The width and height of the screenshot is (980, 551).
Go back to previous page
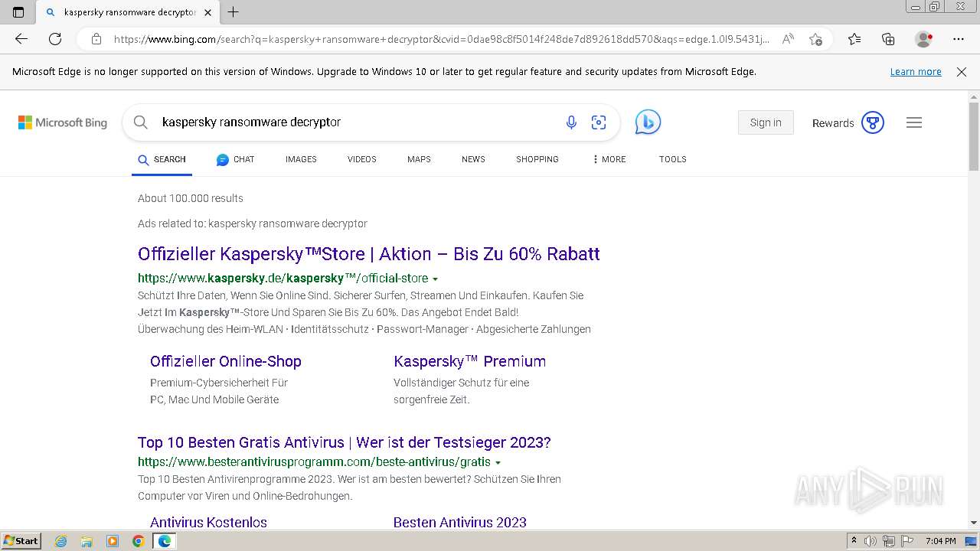click(x=21, y=39)
